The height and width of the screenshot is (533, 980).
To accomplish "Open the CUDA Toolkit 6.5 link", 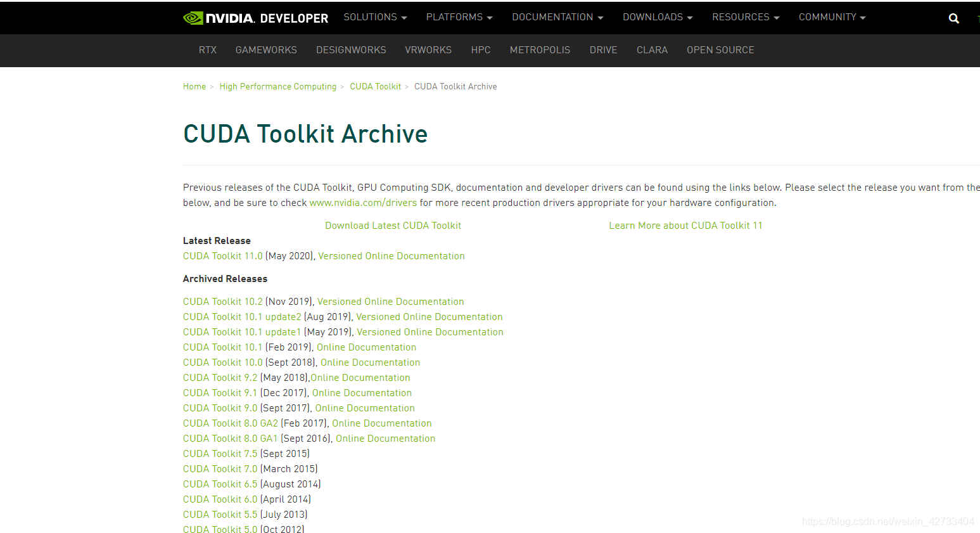I will (x=220, y=484).
